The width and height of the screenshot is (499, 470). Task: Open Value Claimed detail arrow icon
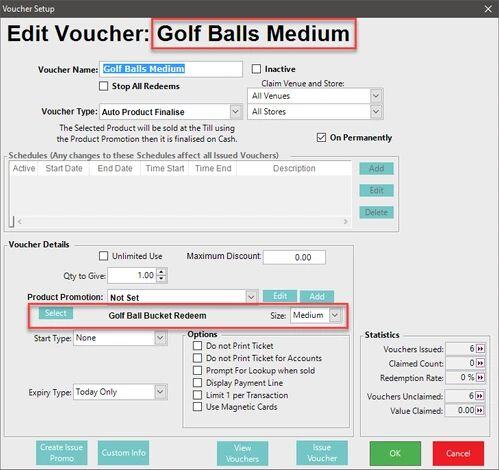tap(479, 410)
